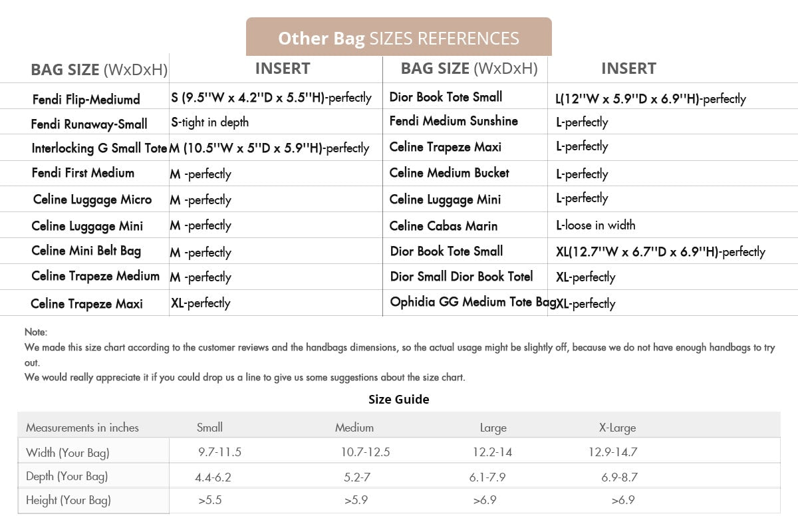Image resolution: width=798 pixels, height=532 pixels.
Task: Select the X-Large column header in Size Guide
Action: (x=617, y=428)
